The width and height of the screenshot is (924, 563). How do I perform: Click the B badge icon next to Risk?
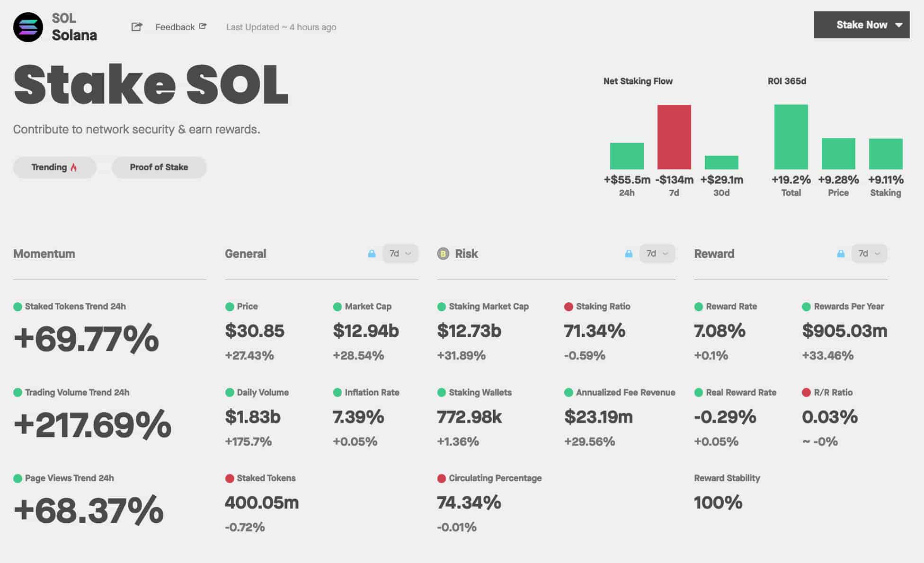pos(442,254)
